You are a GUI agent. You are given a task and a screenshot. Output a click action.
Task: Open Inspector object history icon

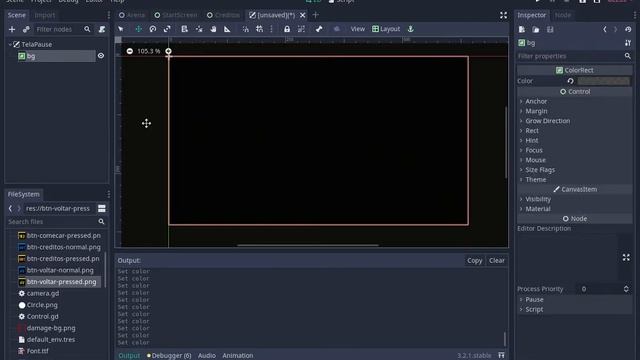point(628,29)
